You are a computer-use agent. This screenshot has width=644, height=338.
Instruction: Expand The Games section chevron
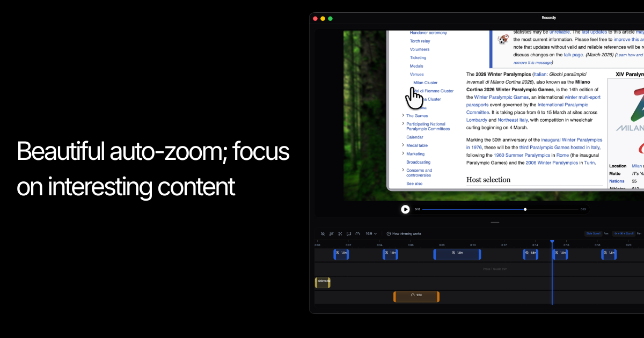pyautogui.click(x=403, y=115)
